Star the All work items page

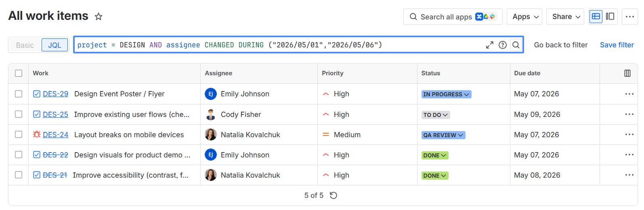99,17
